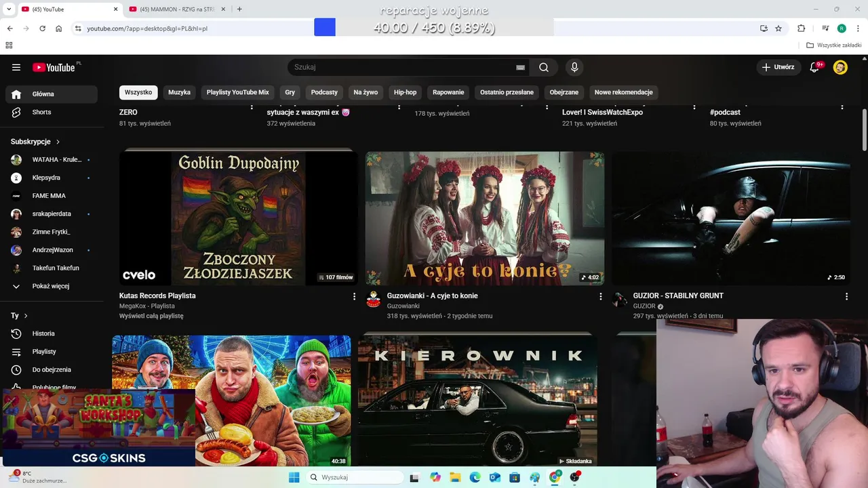Click the Guzowianki channel avatar

(374, 300)
